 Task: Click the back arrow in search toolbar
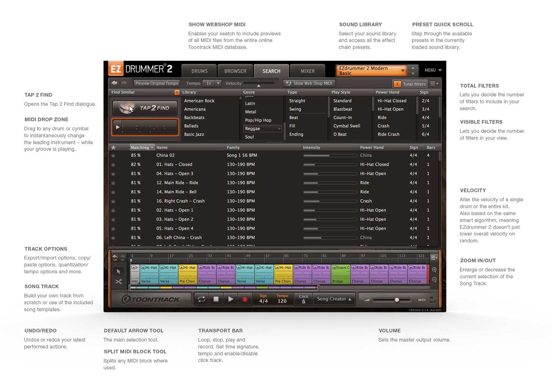tap(114, 83)
